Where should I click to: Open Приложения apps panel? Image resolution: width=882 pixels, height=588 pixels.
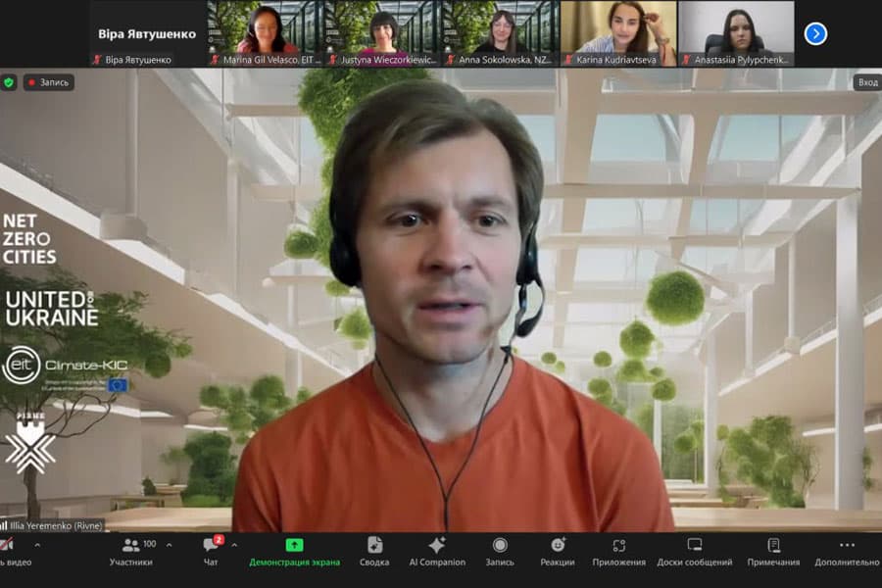point(618,552)
